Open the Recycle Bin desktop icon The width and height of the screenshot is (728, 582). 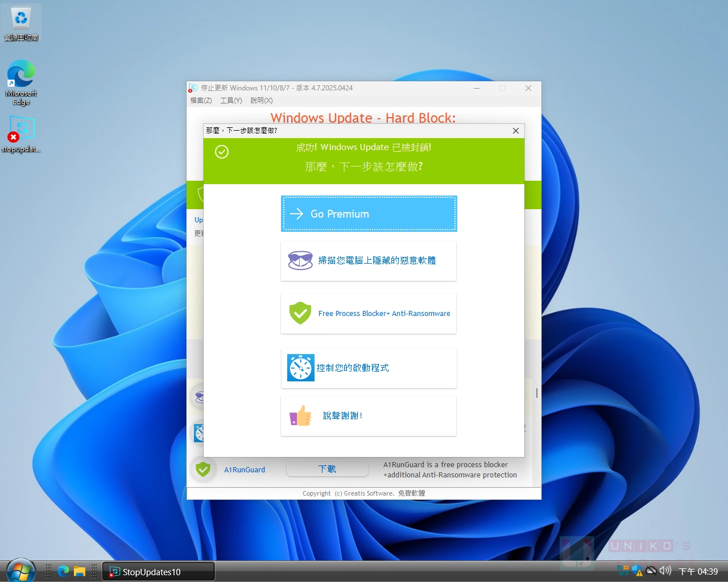tap(21, 24)
